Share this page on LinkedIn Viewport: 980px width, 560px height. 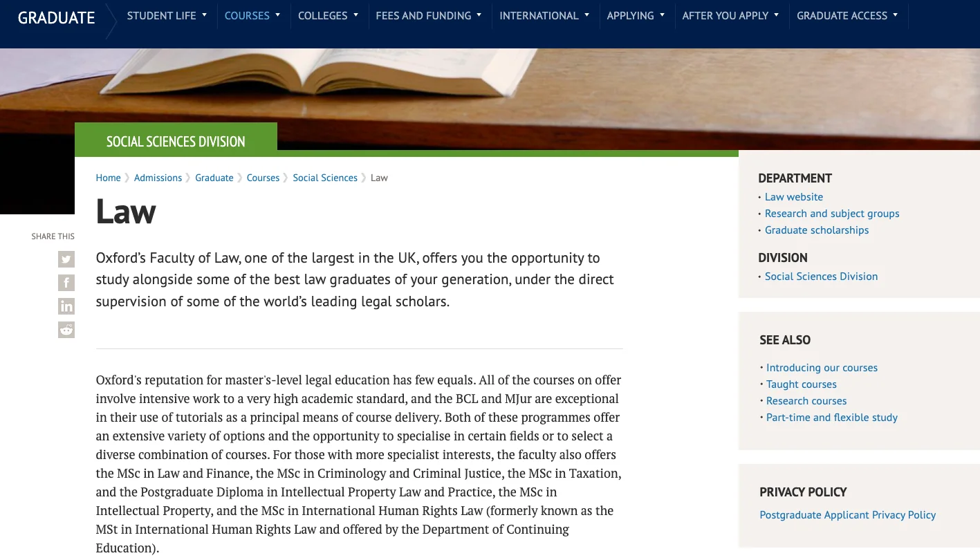66,306
